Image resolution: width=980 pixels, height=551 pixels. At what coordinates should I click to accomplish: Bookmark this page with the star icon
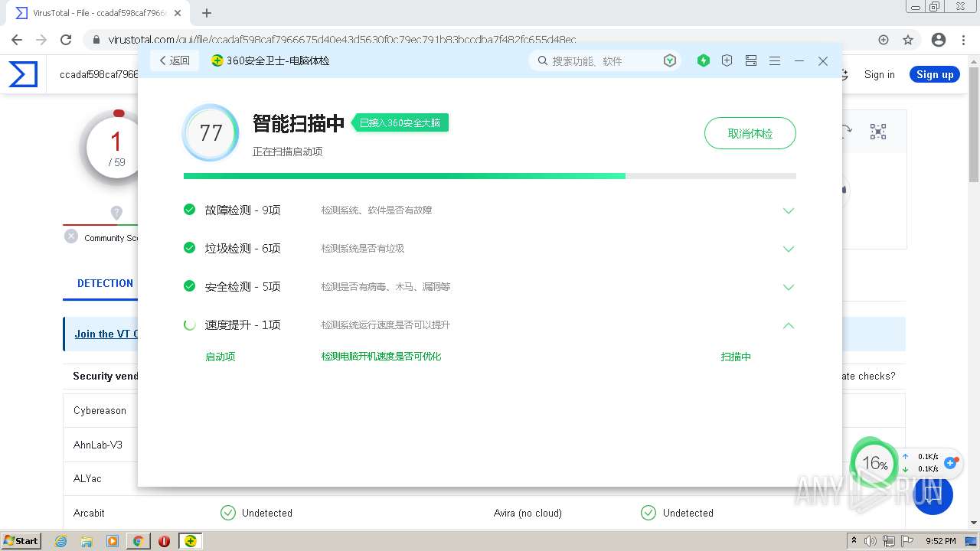tap(908, 40)
